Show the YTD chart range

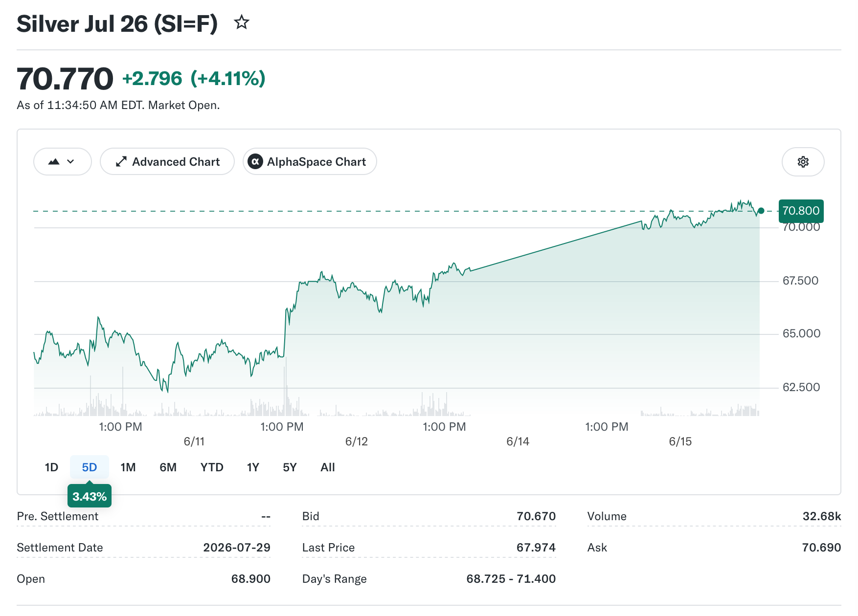click(212, 467)
